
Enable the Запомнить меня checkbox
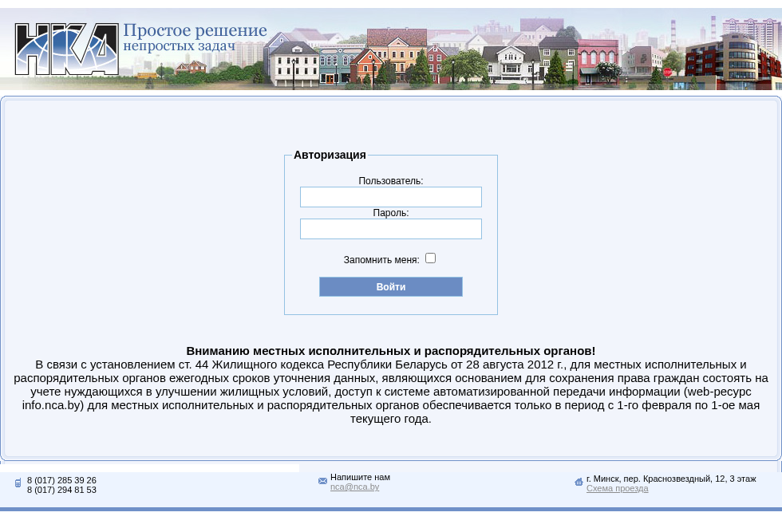pyautogui.click(x=430, y=258)
